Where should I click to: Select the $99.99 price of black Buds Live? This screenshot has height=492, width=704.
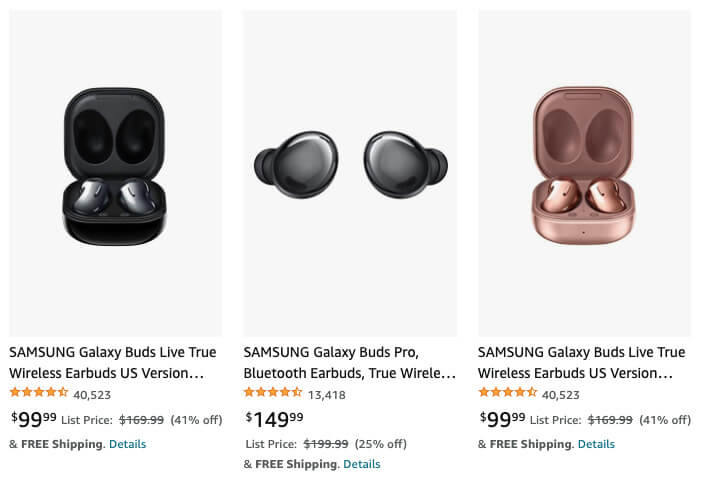[x=34, y=419]
